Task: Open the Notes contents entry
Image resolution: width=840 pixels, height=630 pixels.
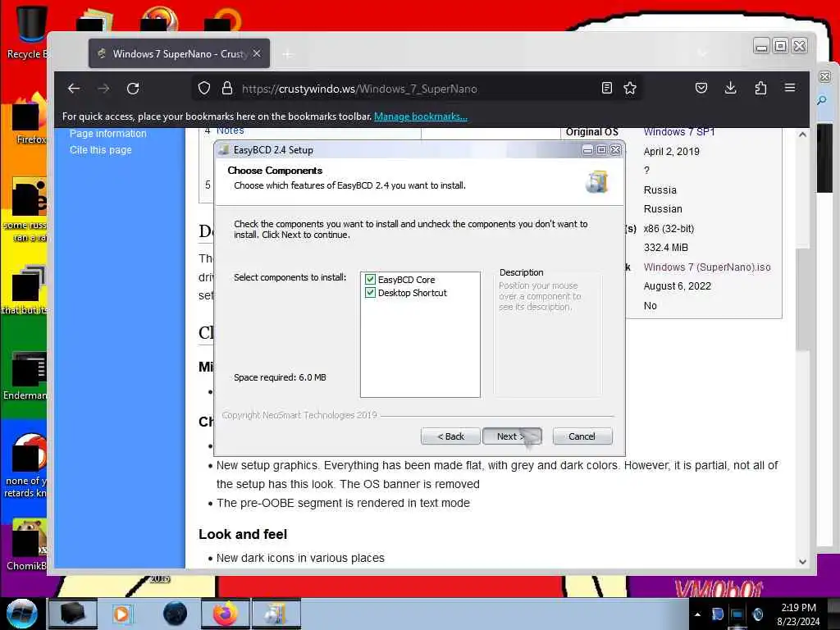Action: tap(231, 130)
